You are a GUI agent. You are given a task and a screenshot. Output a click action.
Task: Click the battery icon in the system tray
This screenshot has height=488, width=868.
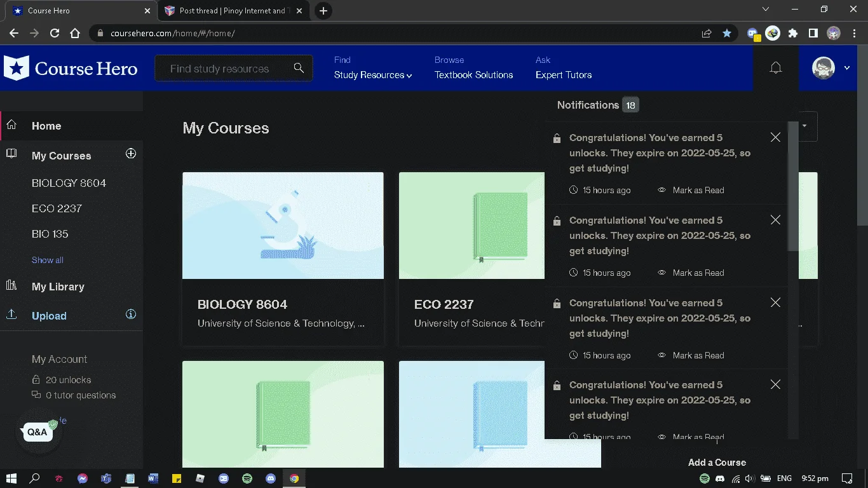click(766, 478)
